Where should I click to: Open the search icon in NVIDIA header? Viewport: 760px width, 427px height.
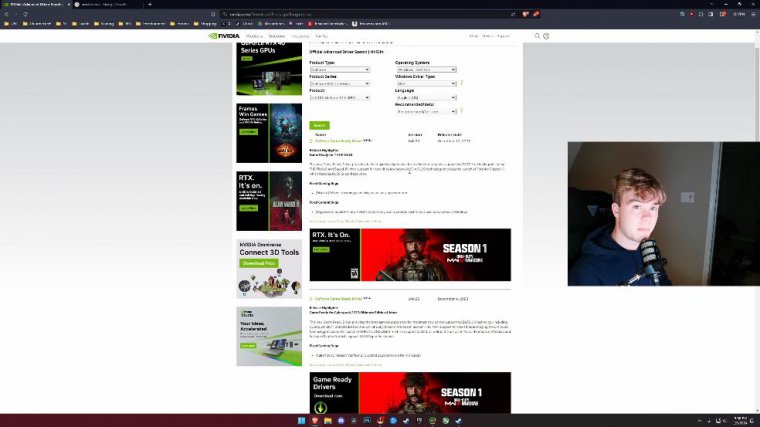click(x=536, y=35)
